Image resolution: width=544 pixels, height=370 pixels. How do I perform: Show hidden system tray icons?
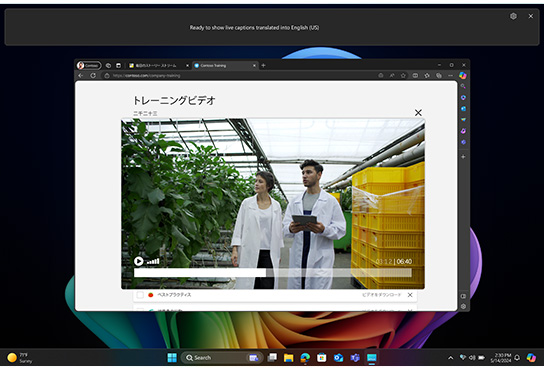[x=450, y=358]
